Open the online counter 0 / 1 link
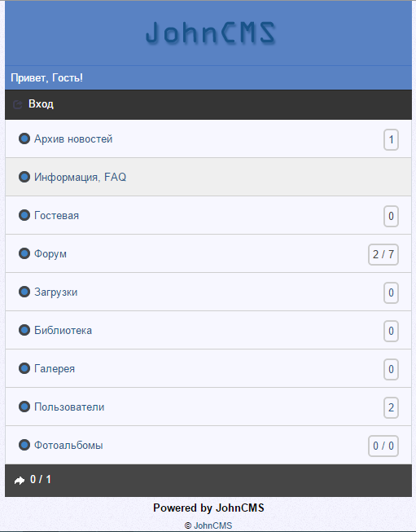 (x=41, y=479)
